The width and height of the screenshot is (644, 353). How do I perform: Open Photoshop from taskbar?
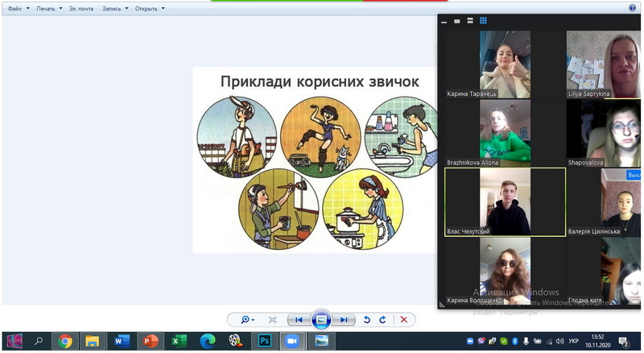(x=265, y=341)
